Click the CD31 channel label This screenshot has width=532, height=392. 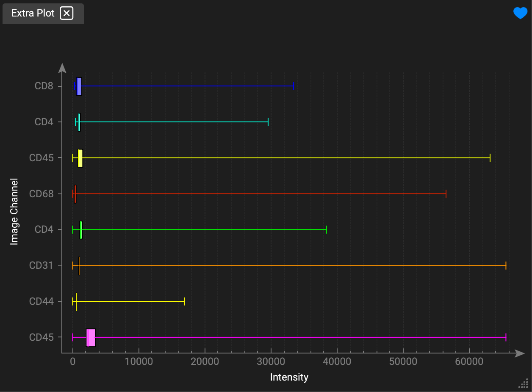[x=42, y=266]
